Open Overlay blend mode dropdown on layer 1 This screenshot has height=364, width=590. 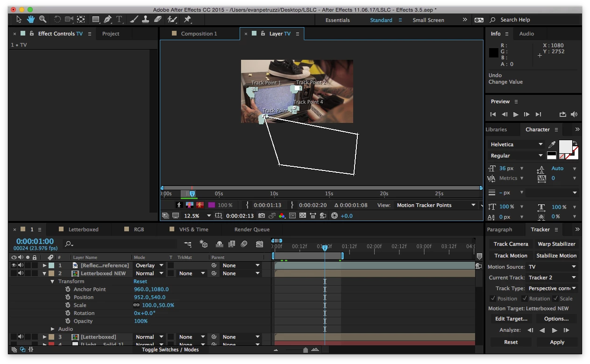click(149, 265)
